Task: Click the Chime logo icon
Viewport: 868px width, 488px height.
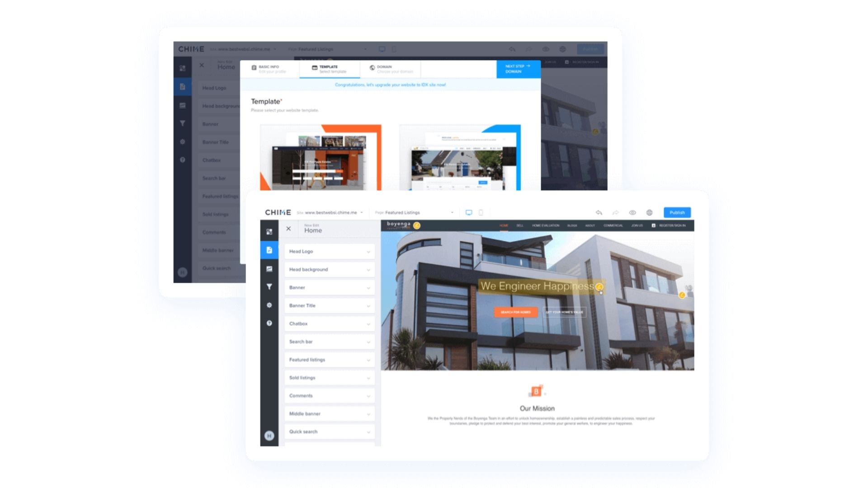Action: [279, 212]
